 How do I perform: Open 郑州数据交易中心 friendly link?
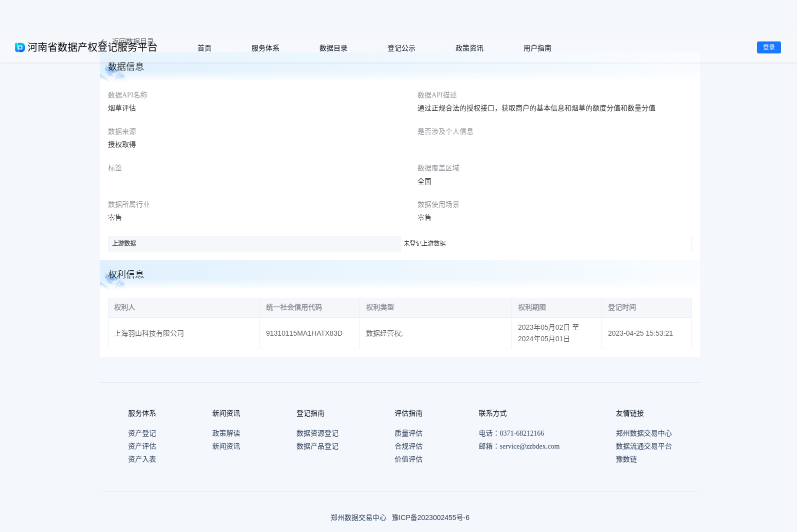pyautogui.click(x=644, y=433)
